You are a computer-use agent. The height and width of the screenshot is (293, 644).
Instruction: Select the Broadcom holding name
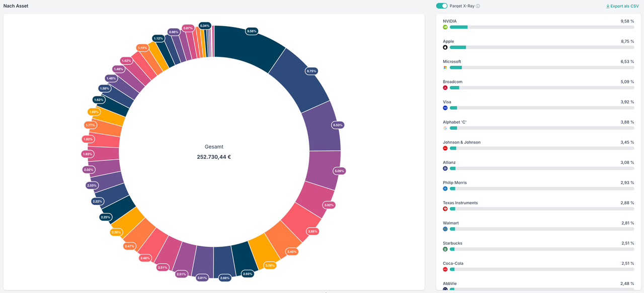452,81
